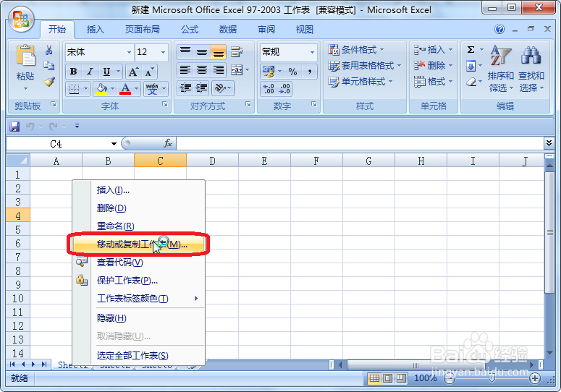This screenshot has height=392, width=561.
Task: Decrease indent icon
Action: pos(185,88)
